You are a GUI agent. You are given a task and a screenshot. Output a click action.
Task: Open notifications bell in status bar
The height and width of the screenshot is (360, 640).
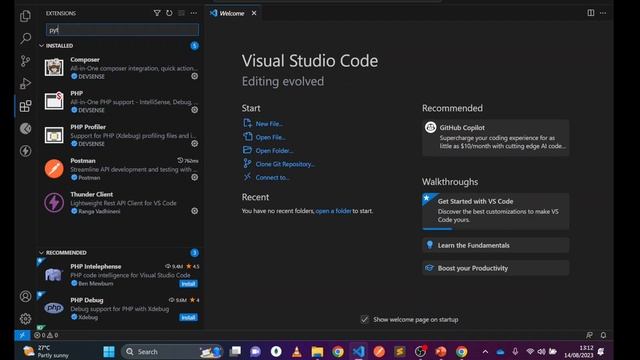(x=603, y=335)
